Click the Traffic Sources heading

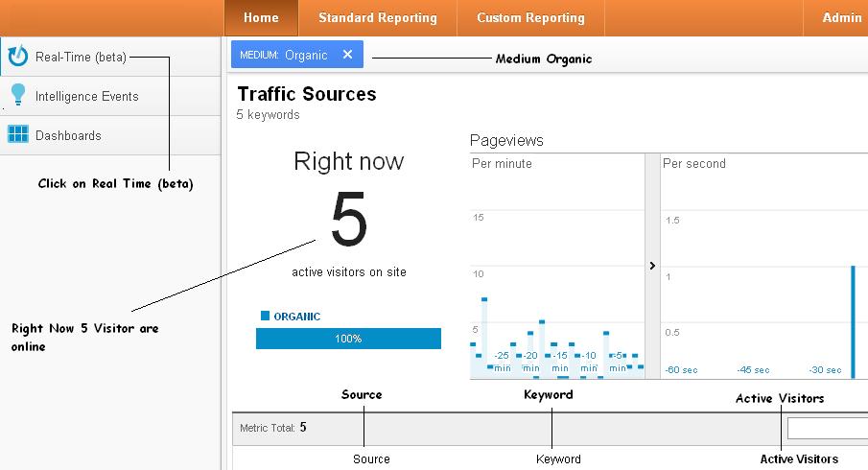pyautogui.click(x=307, y=94)
